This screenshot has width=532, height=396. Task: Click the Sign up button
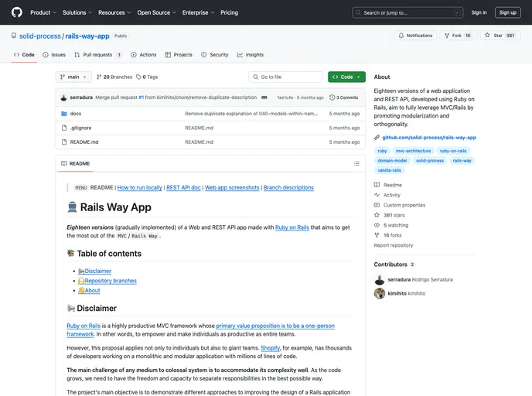507,12
